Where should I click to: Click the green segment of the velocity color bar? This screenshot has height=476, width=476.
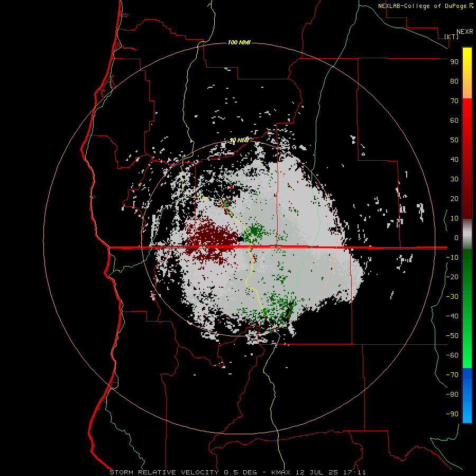pyautogui.click(x=467, y=309)
